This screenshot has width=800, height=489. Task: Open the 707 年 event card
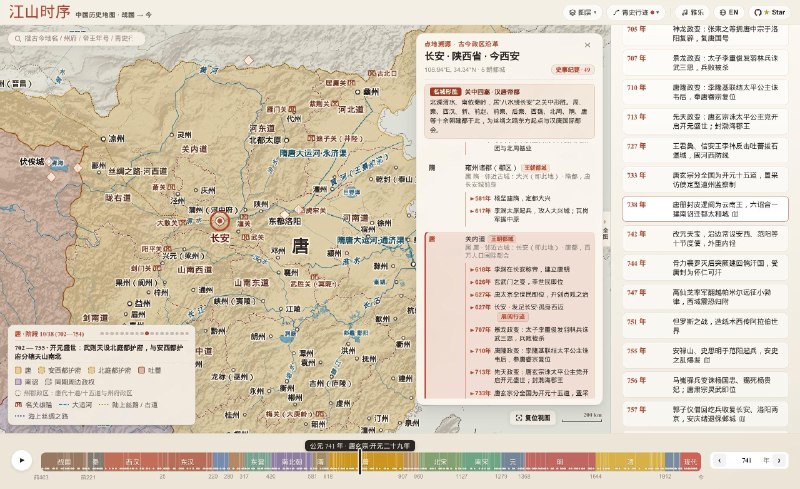point(705,62)
